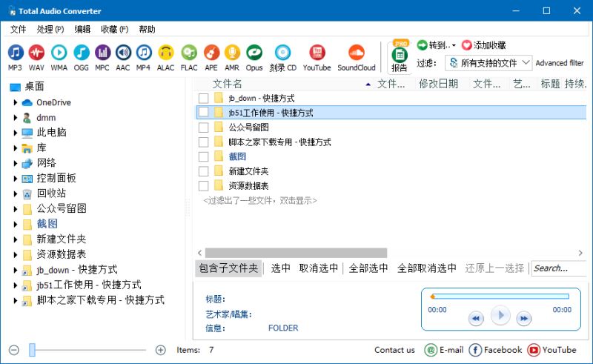Choose the AAC output icon
The width and height of the screenshot is (593, 364).
[123, 53]
